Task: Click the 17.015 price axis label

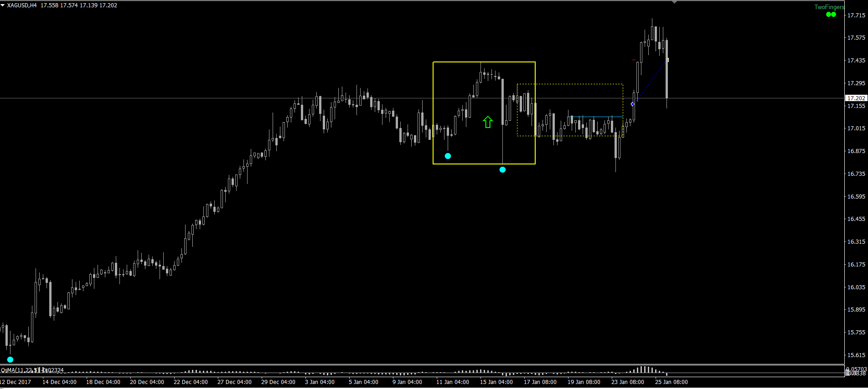Action: [x=856, y=128]
